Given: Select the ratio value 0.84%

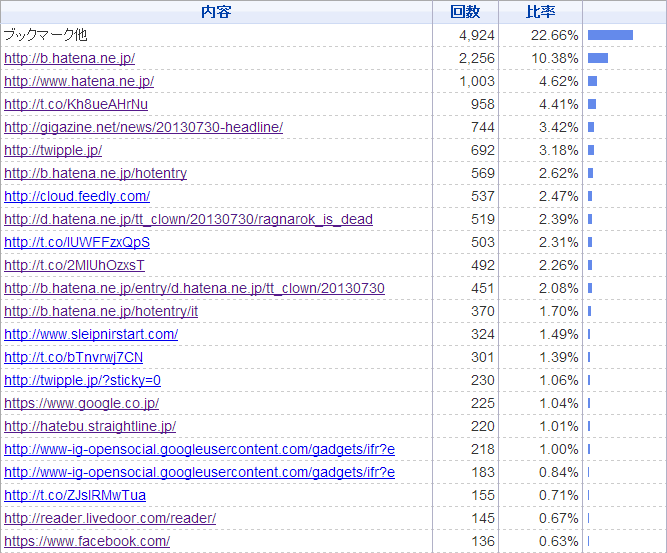Looking at the screenshot, I should pos(559,472).
